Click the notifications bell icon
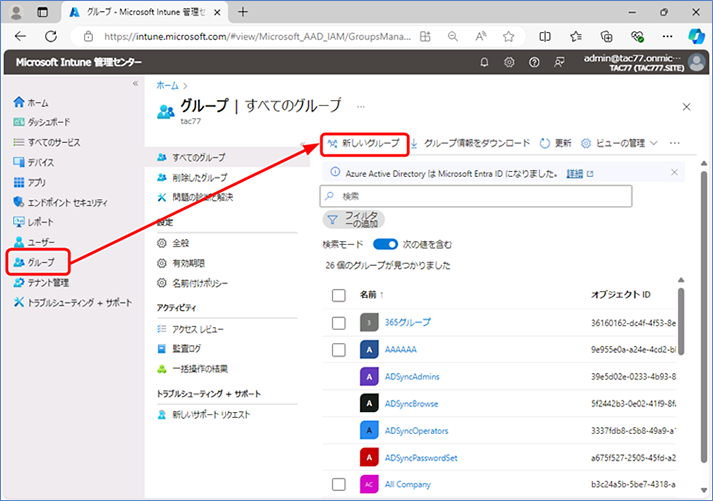Viewport: 713px width, 501px height. [x=484, y=62]
